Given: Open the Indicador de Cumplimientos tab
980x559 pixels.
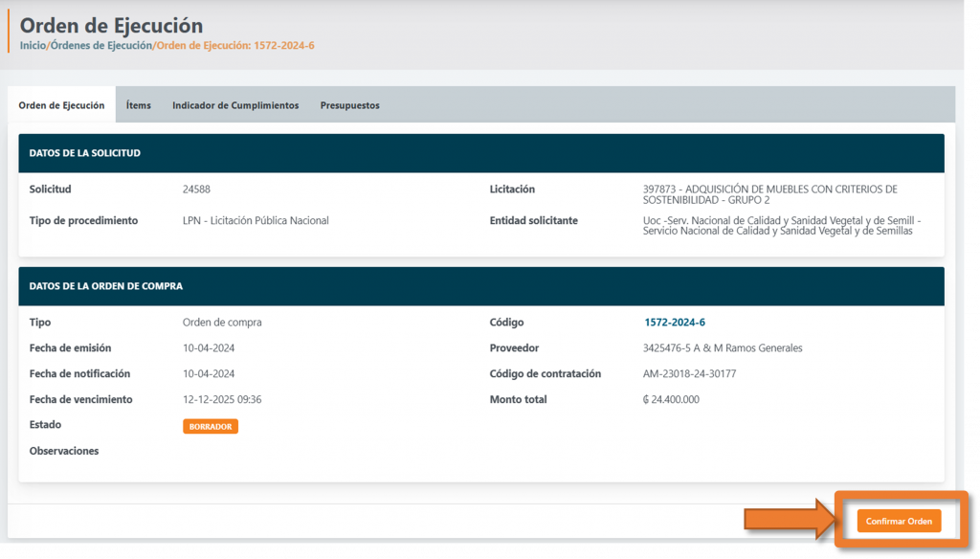Looking at the screenshot, I should (235, 105).
